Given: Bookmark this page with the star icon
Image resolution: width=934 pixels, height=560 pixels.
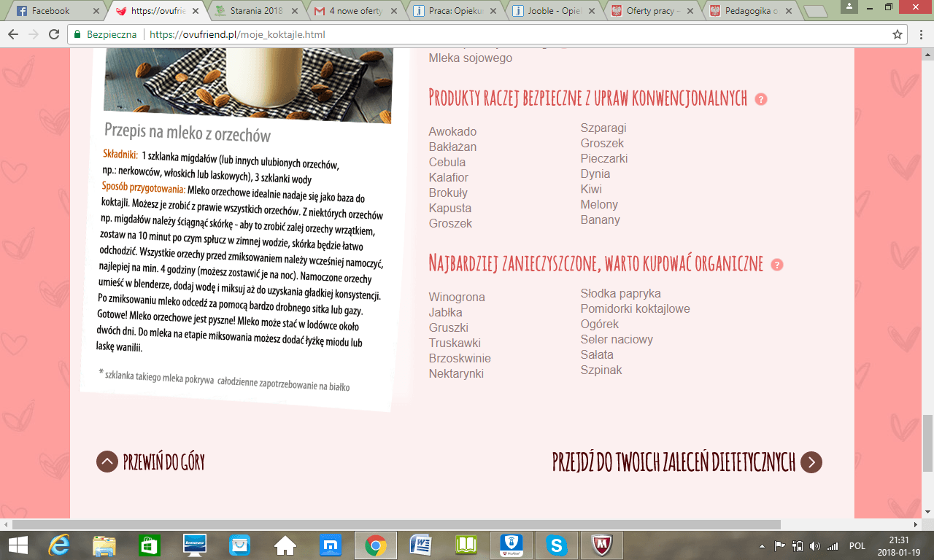Looking at the screenshot, I should pyautogui.click(x=898, y=34).
